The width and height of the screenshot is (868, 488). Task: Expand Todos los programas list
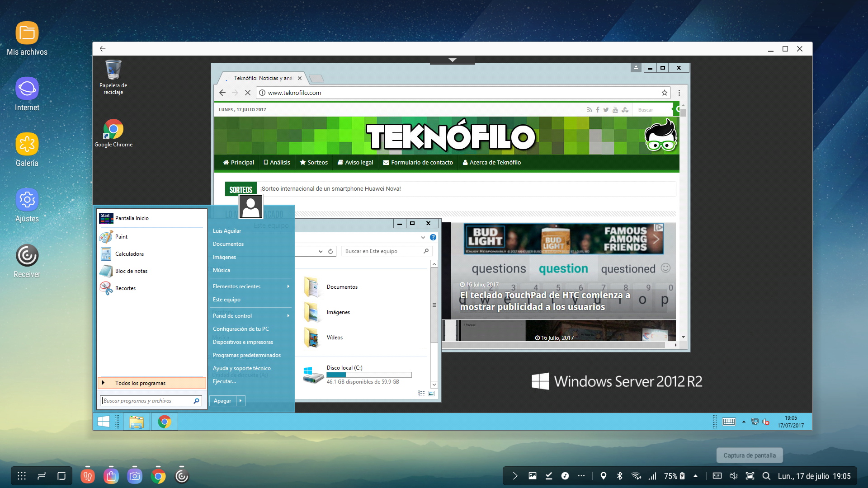152,383
